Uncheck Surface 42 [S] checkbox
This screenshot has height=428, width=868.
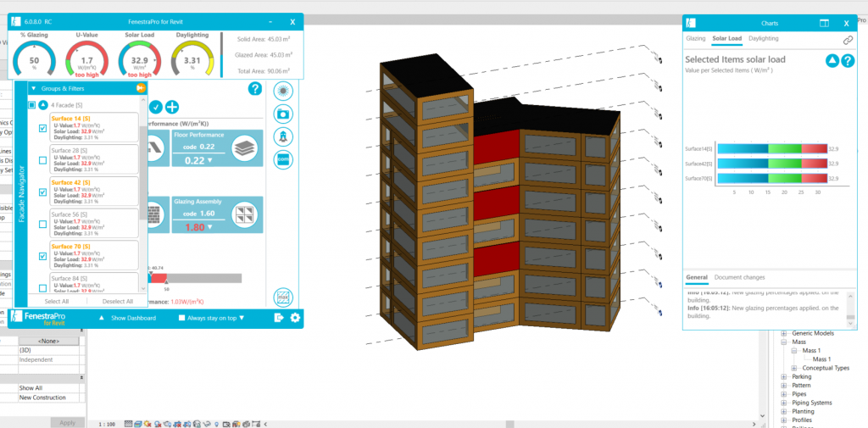click(x=42, y=192)
